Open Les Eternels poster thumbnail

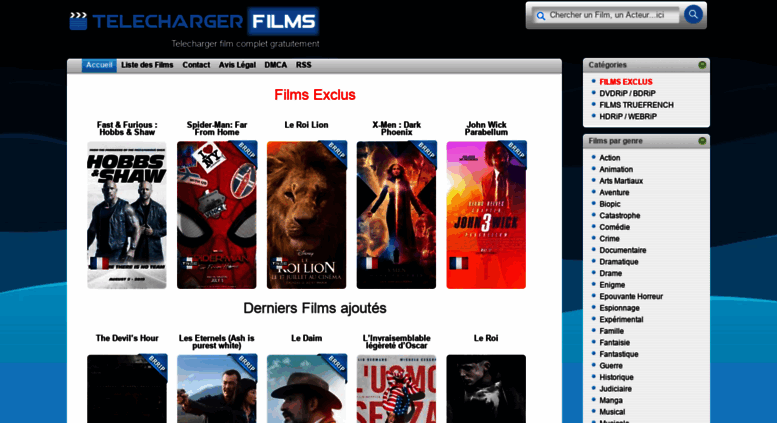[217, 389]
